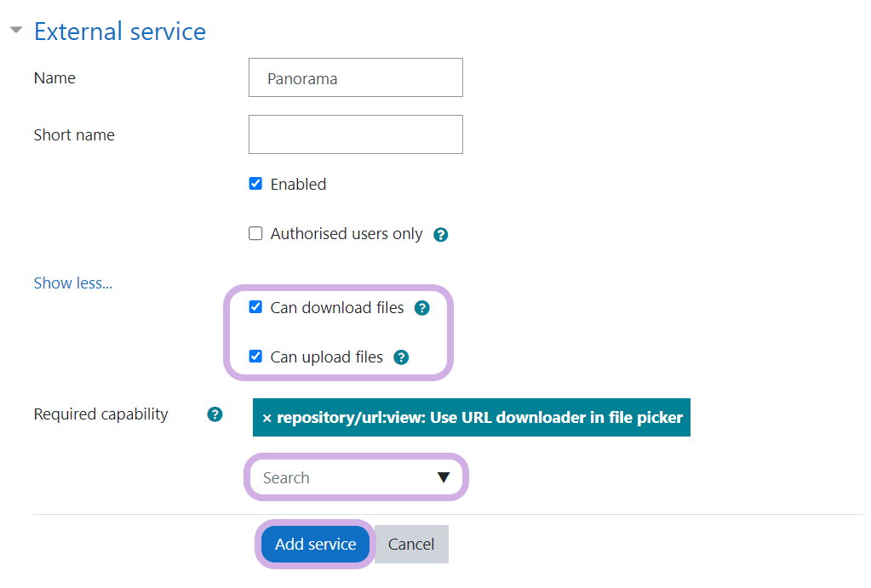
Task: Open the capability dropdown arrow
Action: click(443, 477)
